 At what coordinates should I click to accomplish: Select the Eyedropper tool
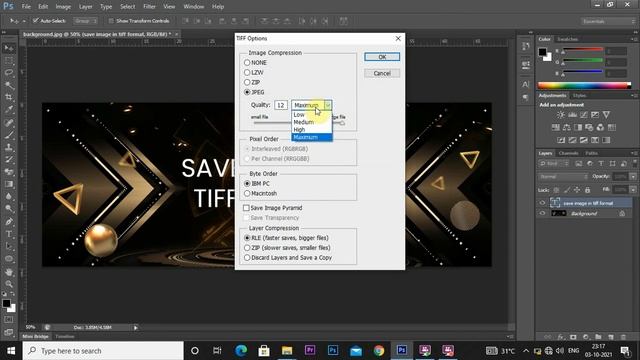point(9,110)
